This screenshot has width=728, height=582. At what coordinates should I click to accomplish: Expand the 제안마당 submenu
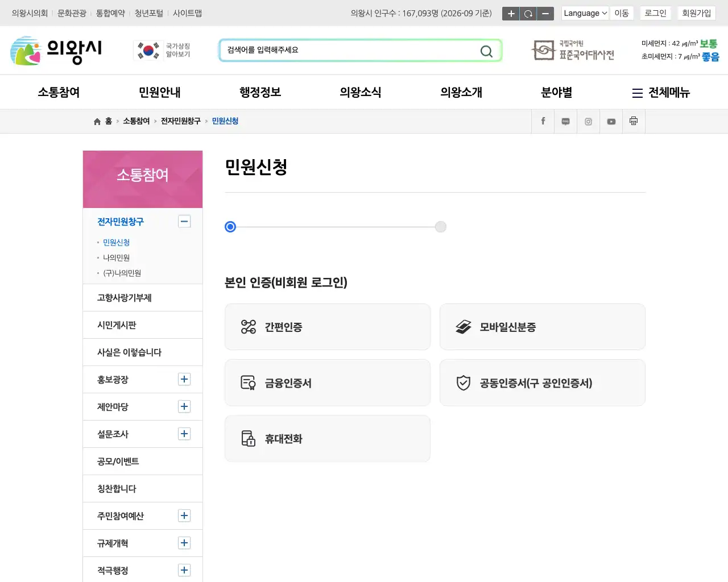pos(184,407)
